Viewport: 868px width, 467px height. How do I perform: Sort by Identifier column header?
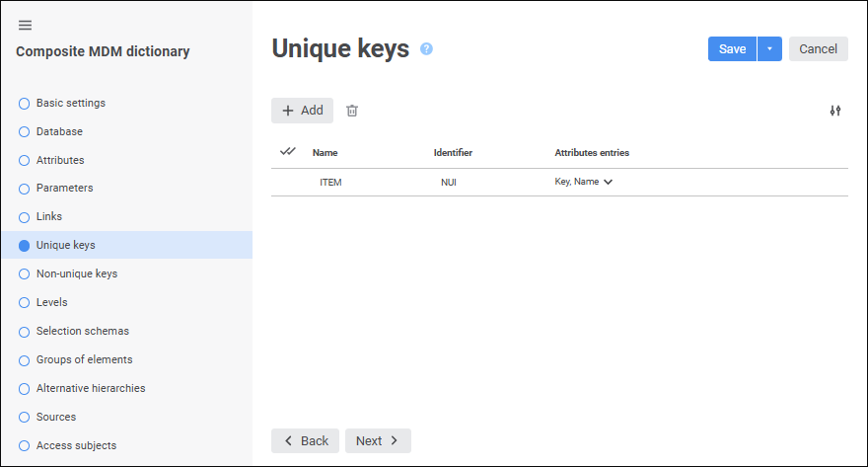pos(453,153)
